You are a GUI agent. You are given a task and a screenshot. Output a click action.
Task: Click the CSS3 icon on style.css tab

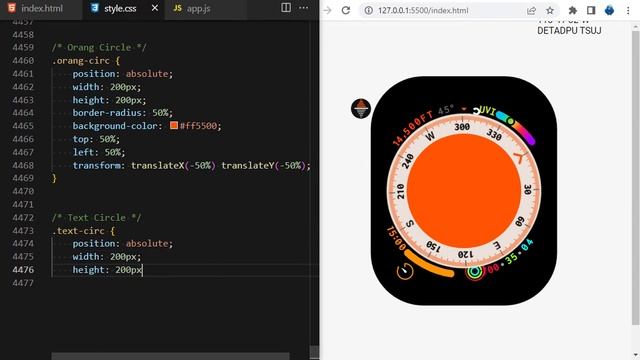click(x=94, y=8)
